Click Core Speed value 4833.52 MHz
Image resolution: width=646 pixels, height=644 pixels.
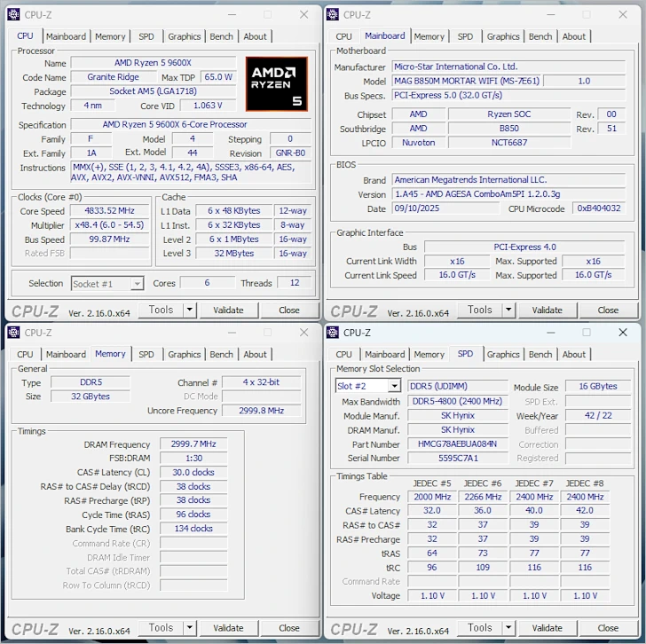[109, 211]
